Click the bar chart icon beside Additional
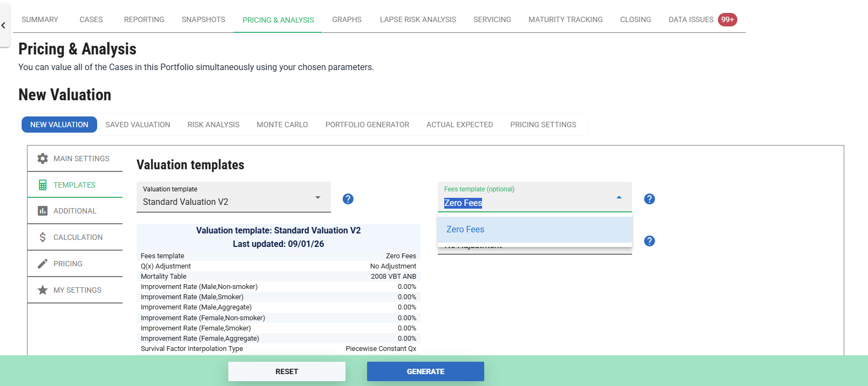 43,211
